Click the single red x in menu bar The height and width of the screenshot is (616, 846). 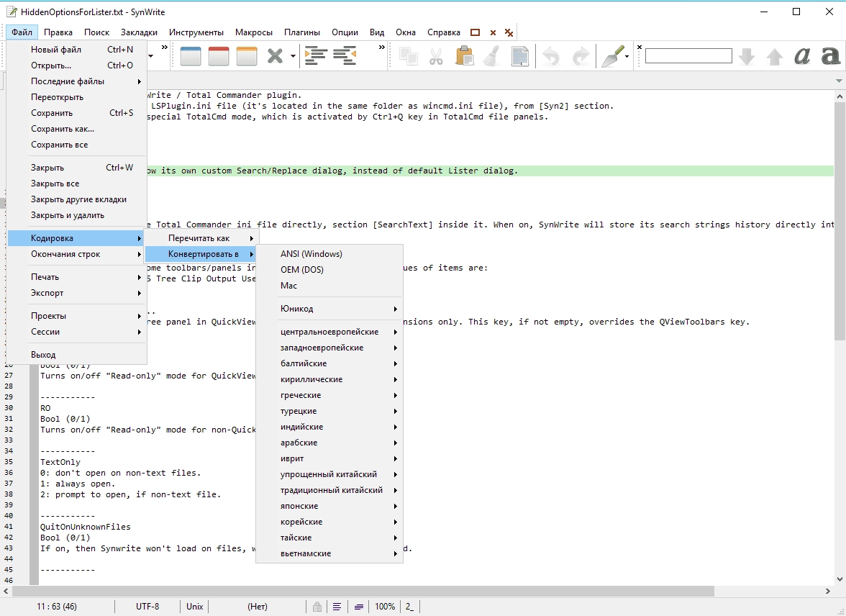tap(493, 32)
